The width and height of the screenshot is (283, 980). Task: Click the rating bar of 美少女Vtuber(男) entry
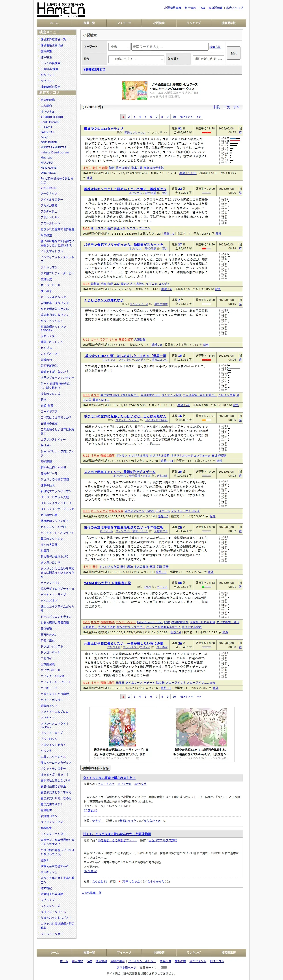(x=207, y=359)
